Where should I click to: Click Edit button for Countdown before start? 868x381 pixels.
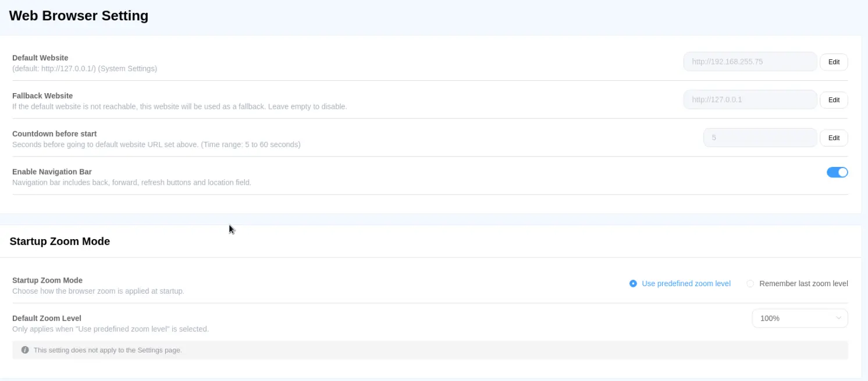point(834,138)
